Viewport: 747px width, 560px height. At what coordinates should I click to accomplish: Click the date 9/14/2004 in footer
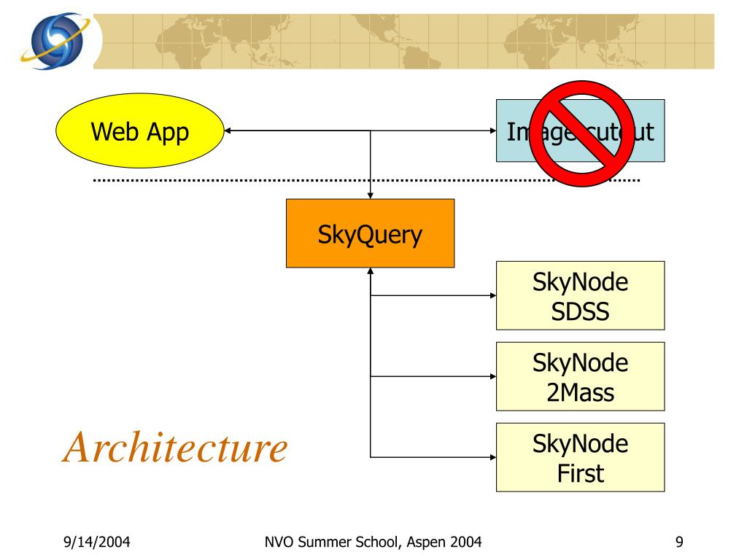(97, 542)
